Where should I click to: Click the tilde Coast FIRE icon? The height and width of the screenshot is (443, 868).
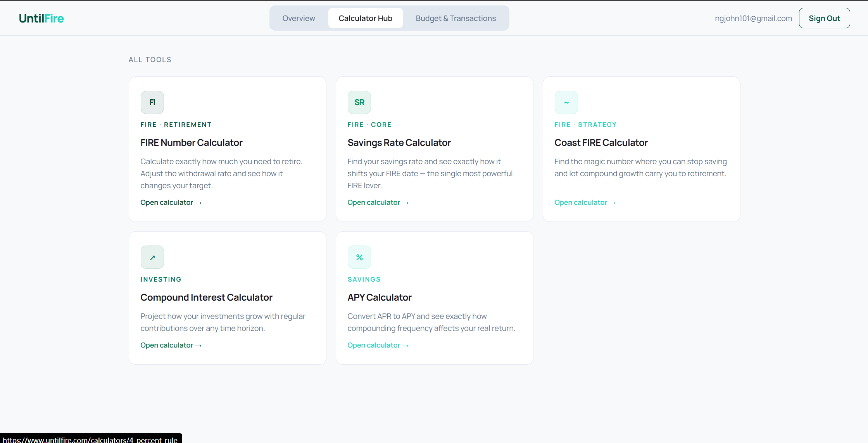pyautogui.click(x=566, y=102)
